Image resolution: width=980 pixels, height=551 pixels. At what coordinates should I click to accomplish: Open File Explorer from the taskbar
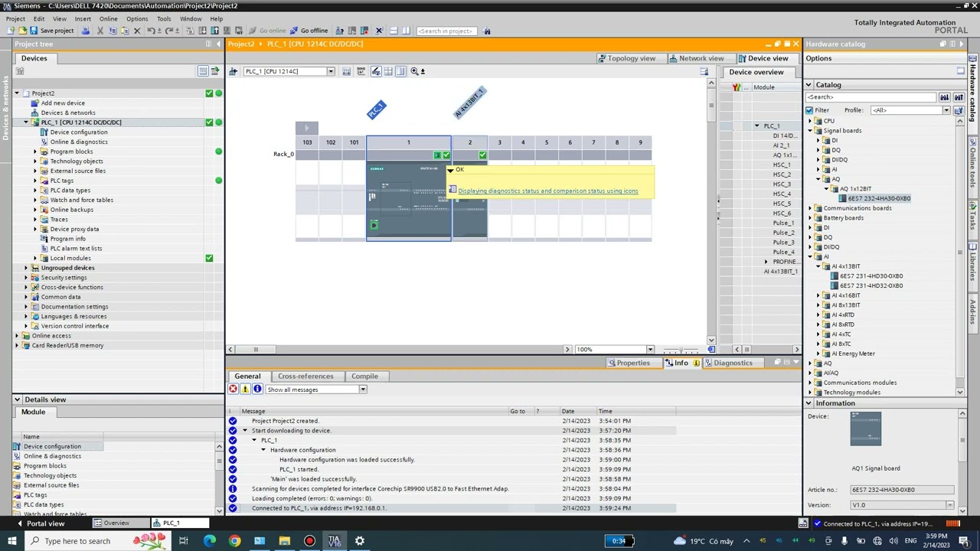(284, 541)
